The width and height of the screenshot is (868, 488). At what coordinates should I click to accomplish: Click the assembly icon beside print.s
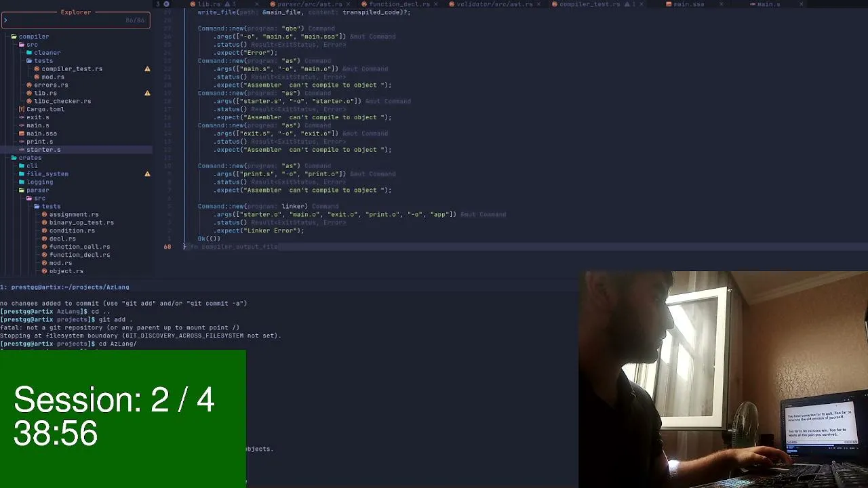click(22, 142)
